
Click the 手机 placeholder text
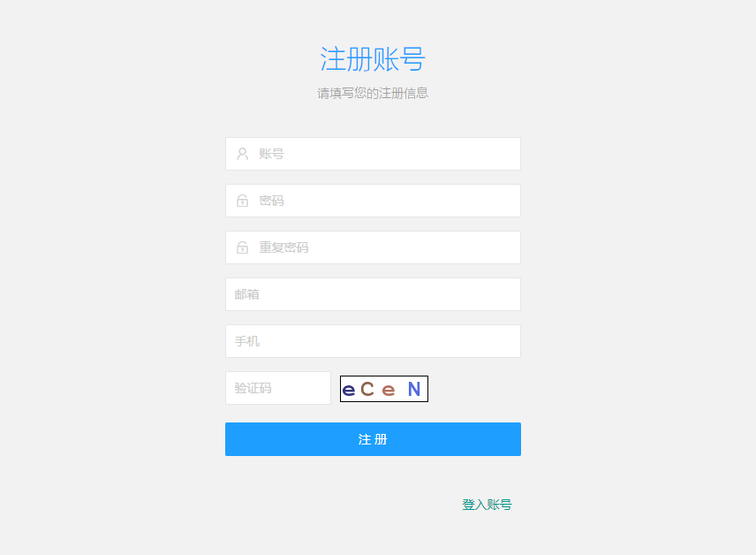(247, 341)
